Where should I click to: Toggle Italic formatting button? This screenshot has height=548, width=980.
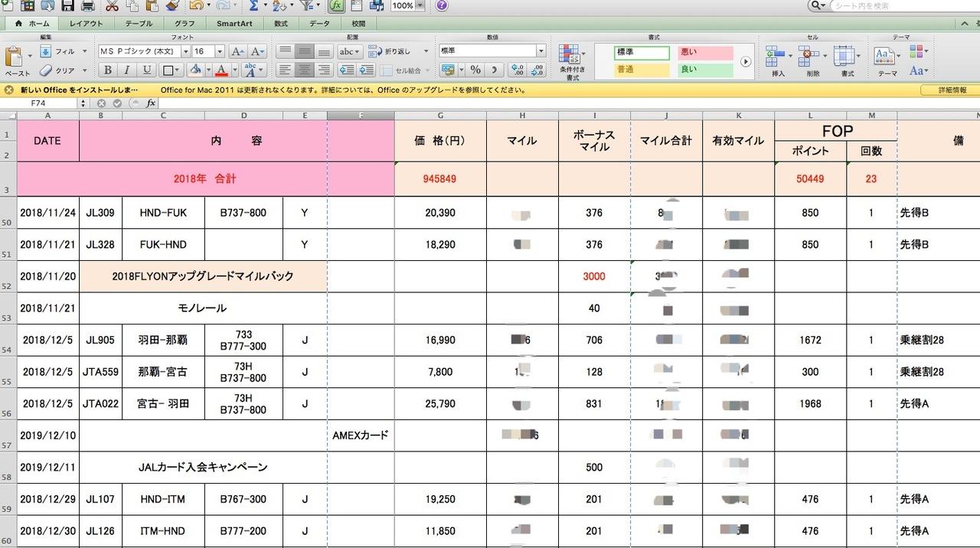pos(127,70)
